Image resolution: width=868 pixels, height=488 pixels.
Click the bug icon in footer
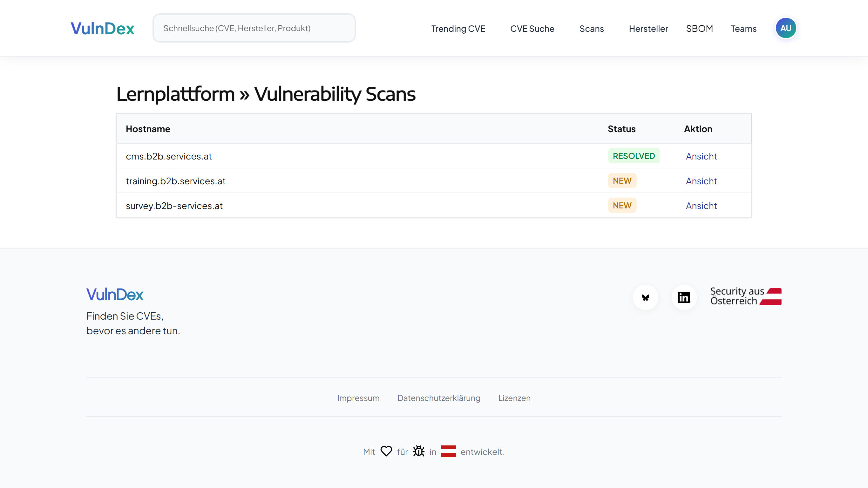point(418,451)
